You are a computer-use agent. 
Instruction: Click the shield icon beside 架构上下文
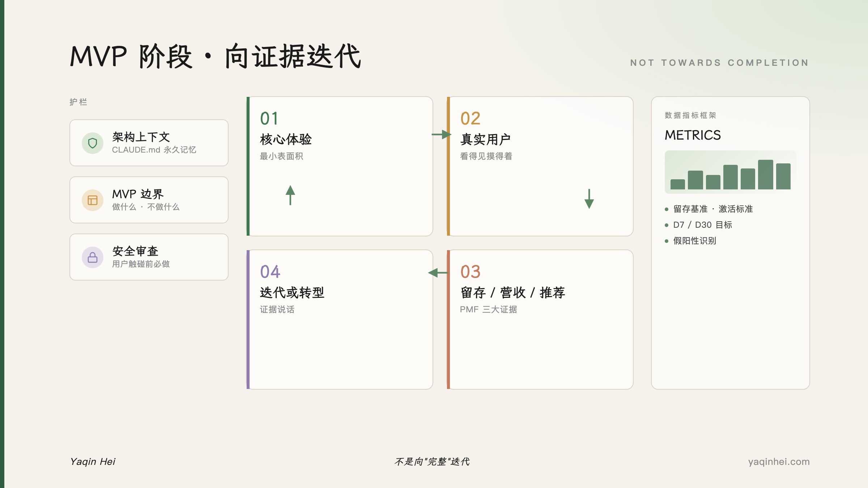click(93, 143)
